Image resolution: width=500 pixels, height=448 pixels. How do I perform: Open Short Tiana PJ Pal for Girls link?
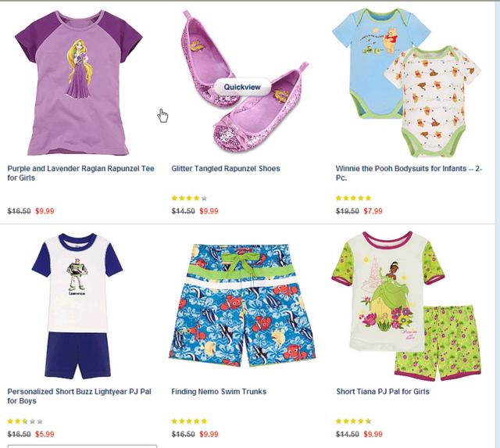[383, 392]
